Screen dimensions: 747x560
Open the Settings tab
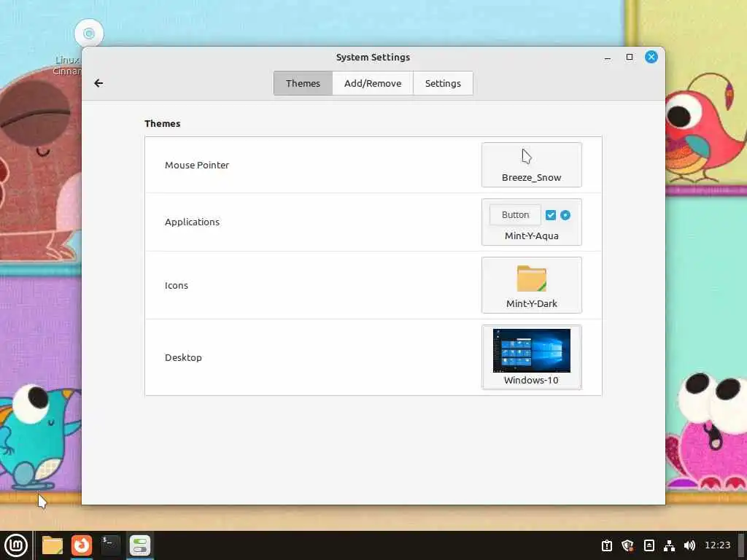(443, 83)
